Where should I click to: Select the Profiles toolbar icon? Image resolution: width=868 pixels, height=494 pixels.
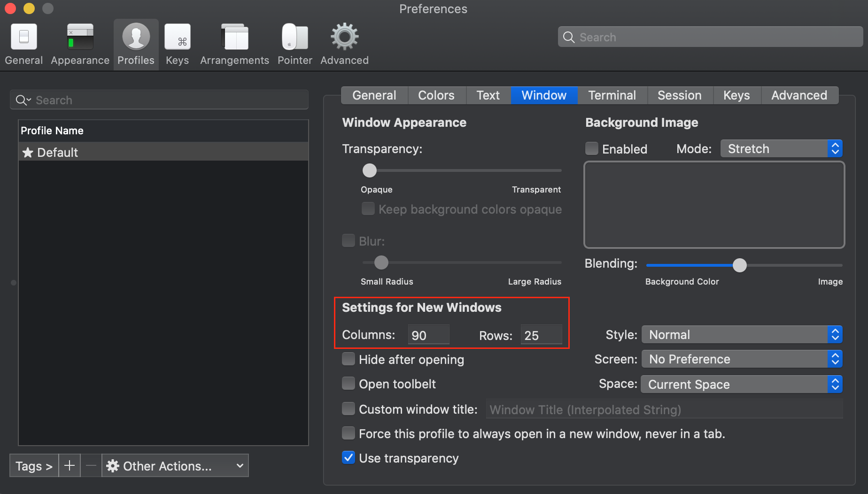click(136, 37)
